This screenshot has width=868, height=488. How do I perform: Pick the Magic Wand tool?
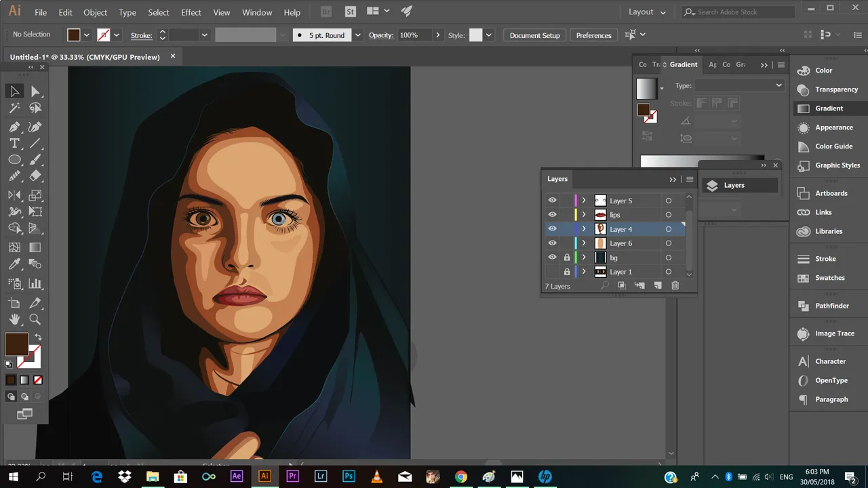click(14, 108)
